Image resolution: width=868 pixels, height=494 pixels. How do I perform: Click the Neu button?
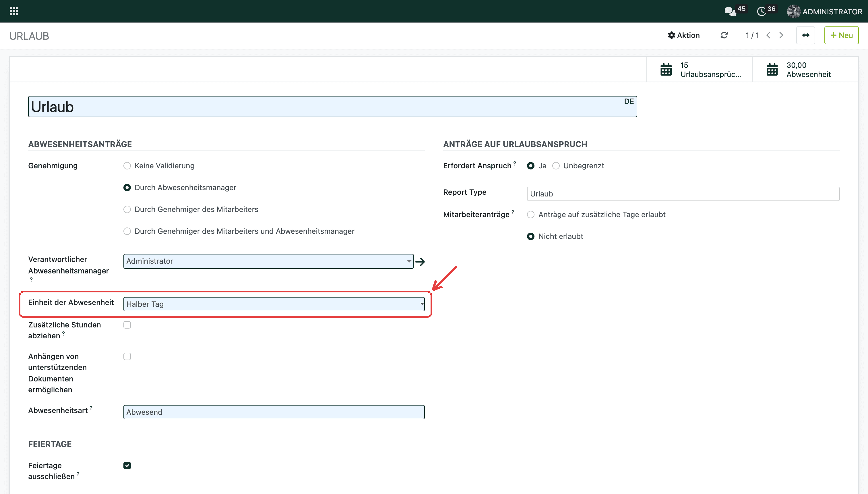click(841, 35)
